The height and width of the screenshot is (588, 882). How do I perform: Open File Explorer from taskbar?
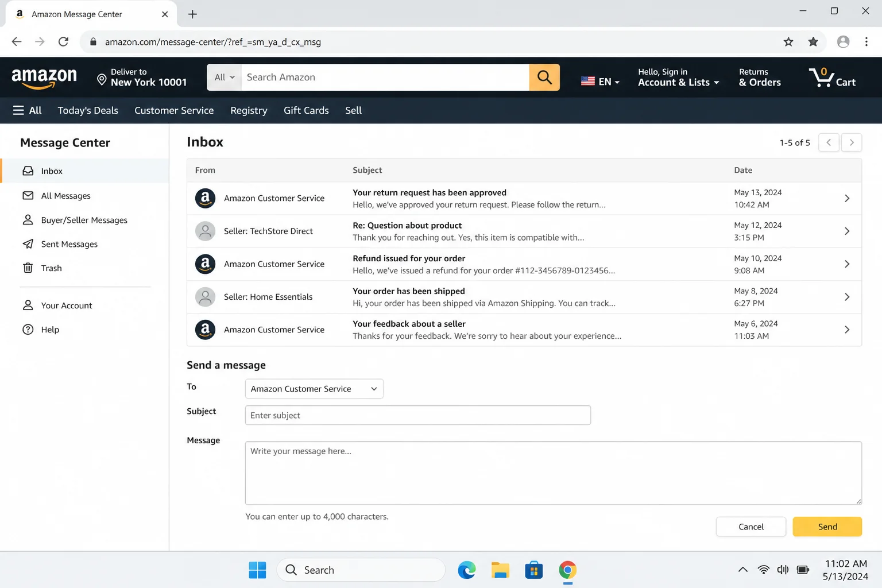coord(500,570)
